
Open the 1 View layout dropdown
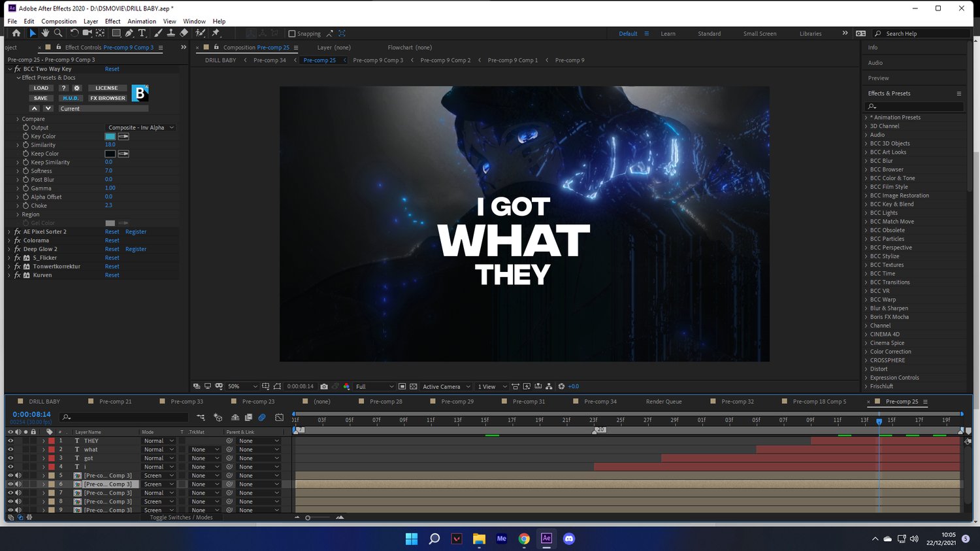[x=492, y=386]
